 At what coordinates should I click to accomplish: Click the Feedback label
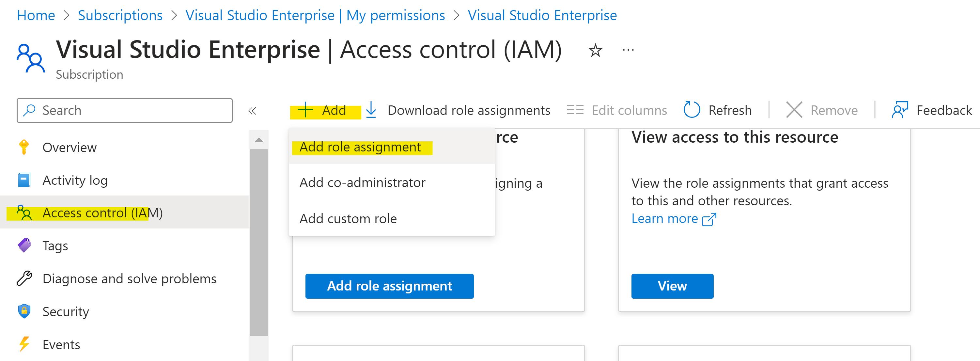coord(944,110)
